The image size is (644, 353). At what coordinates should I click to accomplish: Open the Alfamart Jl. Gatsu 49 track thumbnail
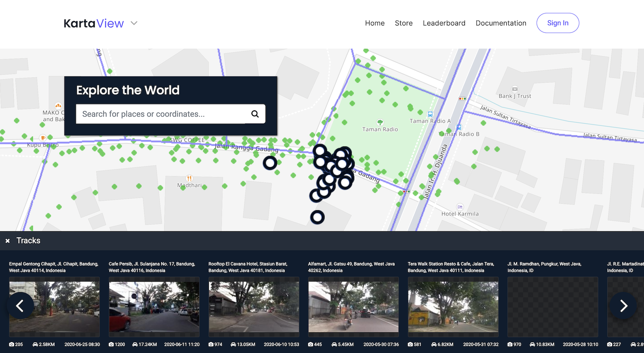[353, 307]
